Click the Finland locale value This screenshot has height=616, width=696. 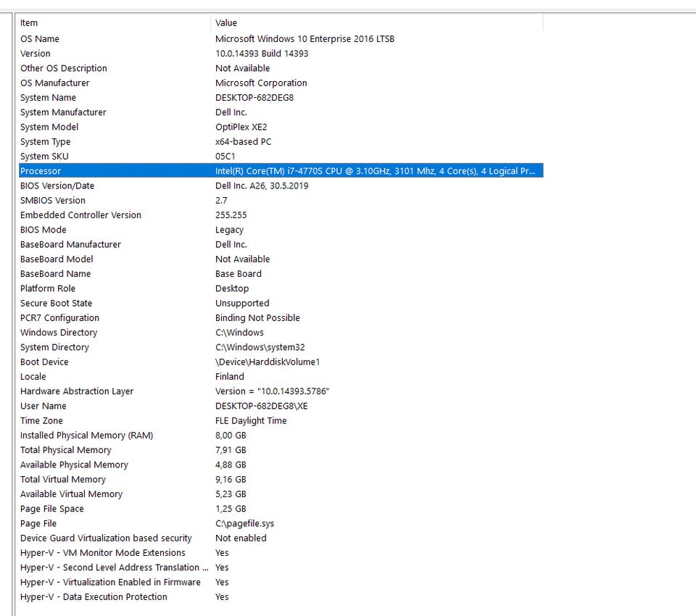[230, 376]
